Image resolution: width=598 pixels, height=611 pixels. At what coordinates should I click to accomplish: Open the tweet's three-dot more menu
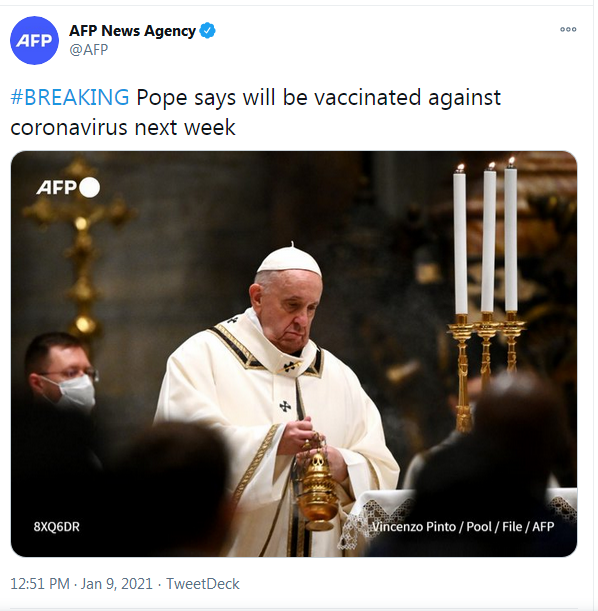(568, 29)
